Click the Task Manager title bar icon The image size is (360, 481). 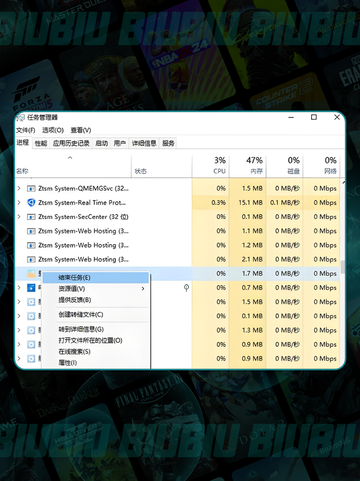[x=21, y=117]
